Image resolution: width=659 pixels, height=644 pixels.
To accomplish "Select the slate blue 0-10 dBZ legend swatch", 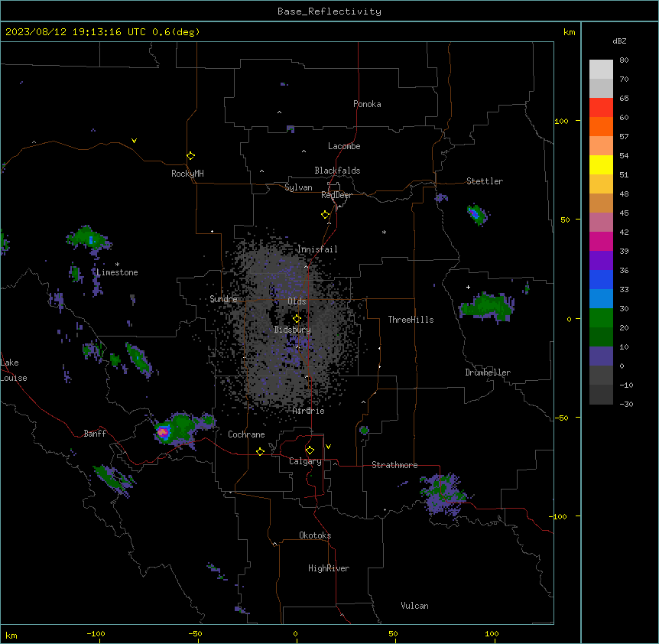I will 601,356.
